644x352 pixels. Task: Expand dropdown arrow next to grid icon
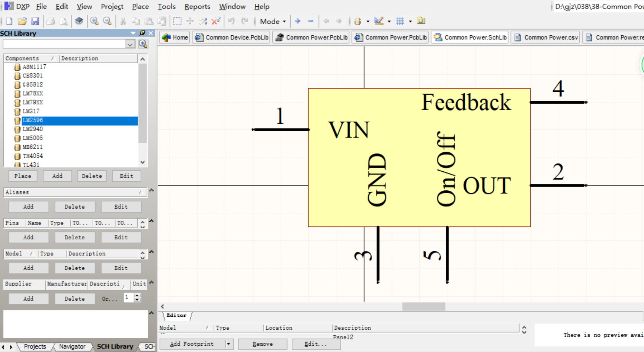410,21
